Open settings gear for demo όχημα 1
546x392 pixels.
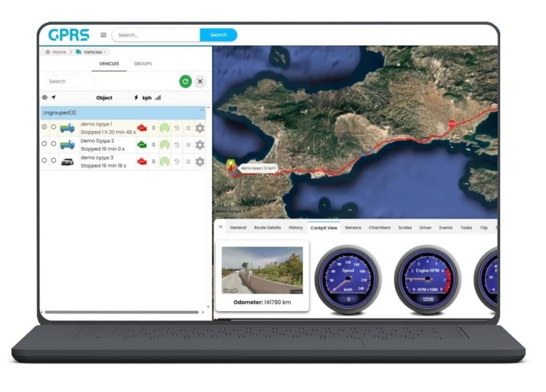click(199, 128)
